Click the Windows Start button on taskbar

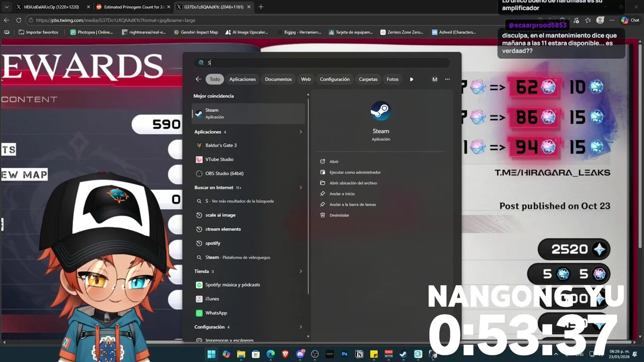(x=211, y=354)
